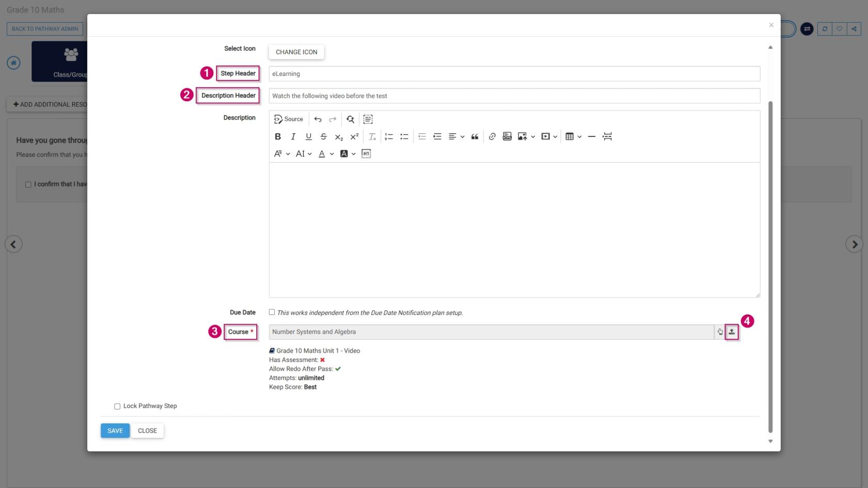The height and width of the screenshot is (488, 868).
Task: Click the round swap arrows icon
Action: coord(807,29)
